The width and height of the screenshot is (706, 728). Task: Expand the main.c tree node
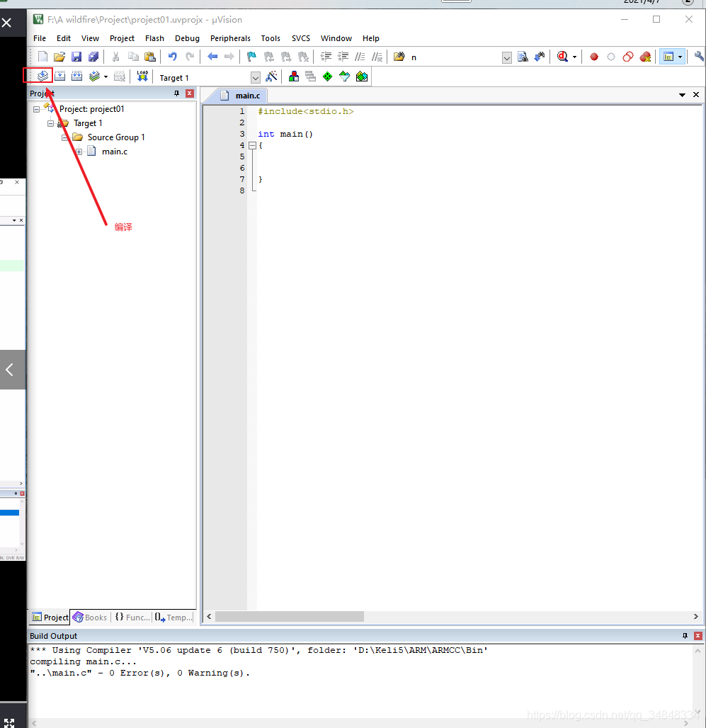click(x=79, y=152)
